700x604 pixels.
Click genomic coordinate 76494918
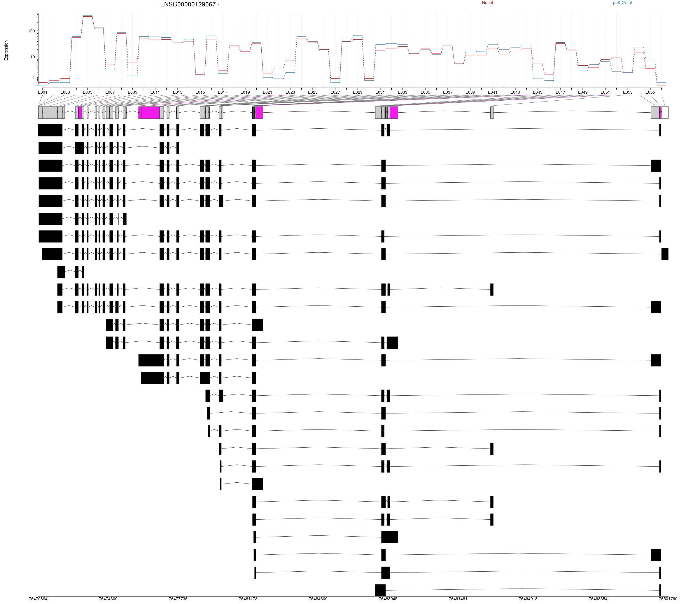528,599
